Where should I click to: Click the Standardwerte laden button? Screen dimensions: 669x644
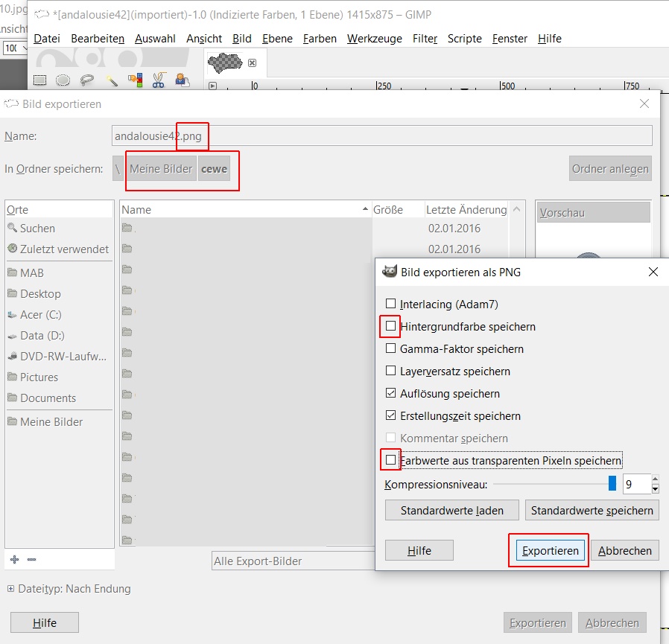451,511
